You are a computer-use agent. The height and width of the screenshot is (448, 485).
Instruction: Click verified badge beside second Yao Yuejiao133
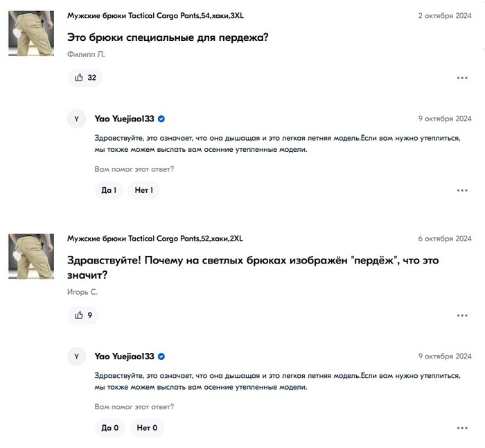point(161,356)
